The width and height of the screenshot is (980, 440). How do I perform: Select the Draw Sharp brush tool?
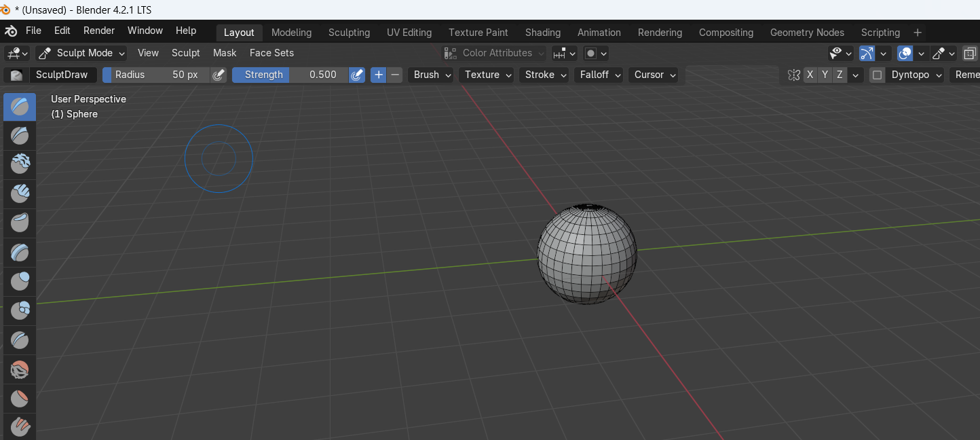(20, 136)
